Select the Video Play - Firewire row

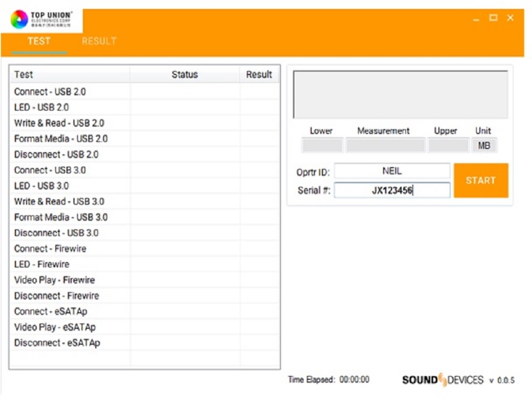(145, 280)
